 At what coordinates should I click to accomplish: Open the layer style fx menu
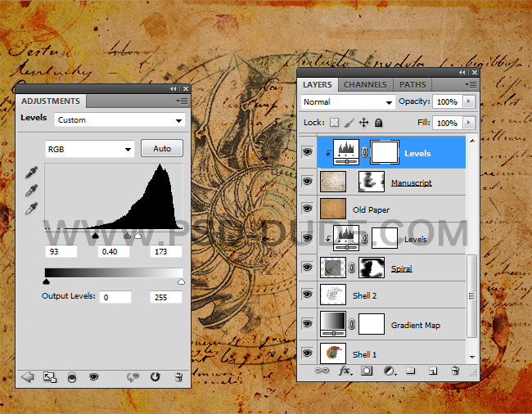pos(345,371)
